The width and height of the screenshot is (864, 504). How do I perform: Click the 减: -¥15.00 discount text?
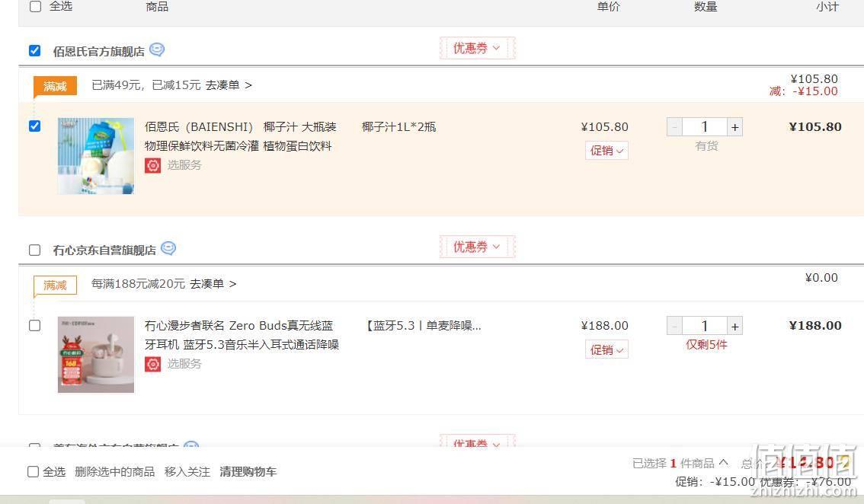(x=804, y=91)
